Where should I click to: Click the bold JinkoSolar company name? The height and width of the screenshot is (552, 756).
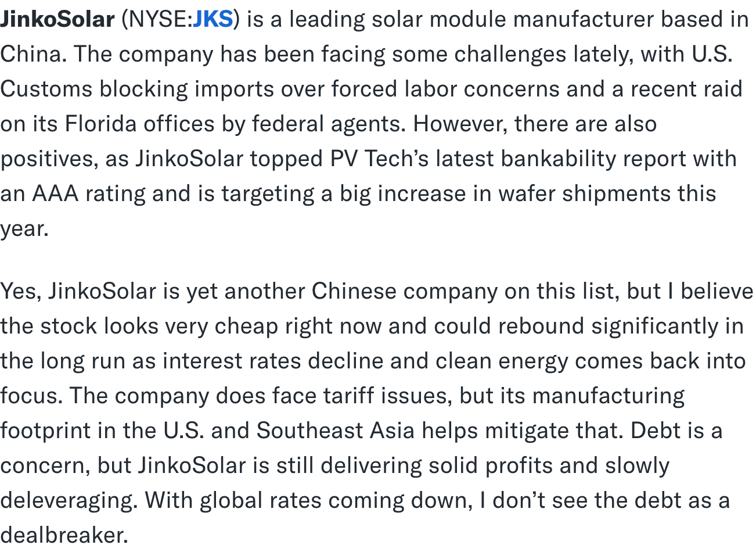[57, 20]
